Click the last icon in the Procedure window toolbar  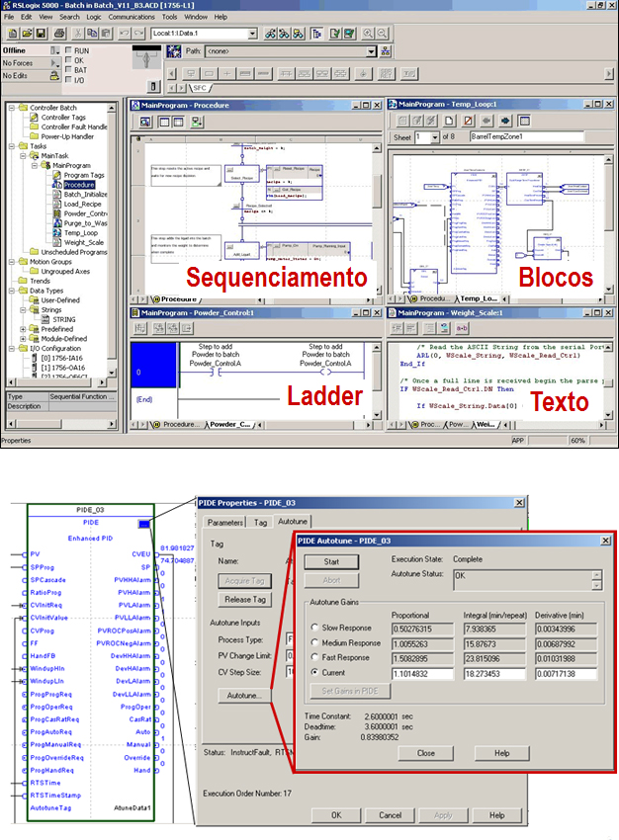point(197,123)
